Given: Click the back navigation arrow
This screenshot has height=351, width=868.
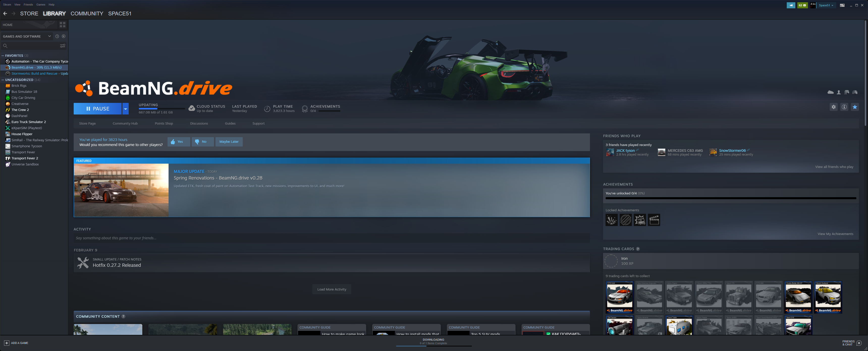Looking at the screenshot, I should point(5,13).
